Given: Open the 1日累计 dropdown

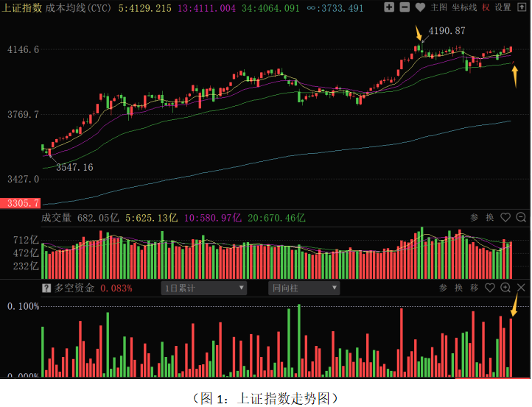Looking at the screenshot, I should pos(204,289).
